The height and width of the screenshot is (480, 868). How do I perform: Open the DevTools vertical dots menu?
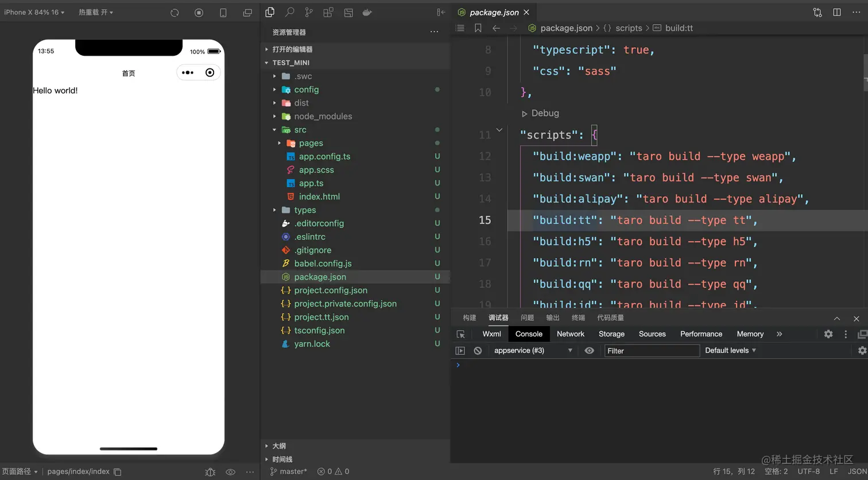coord(846,334)
